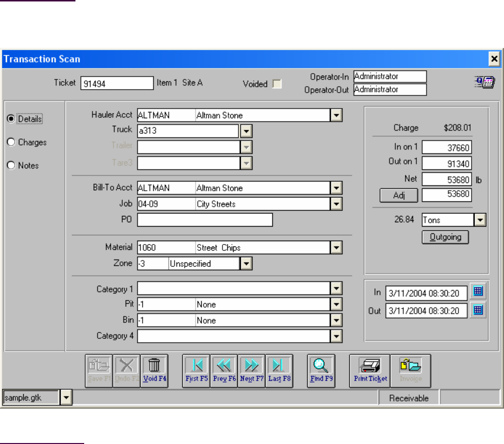Select the Details radio option
504x444 pixels.
tap(11, 119)
